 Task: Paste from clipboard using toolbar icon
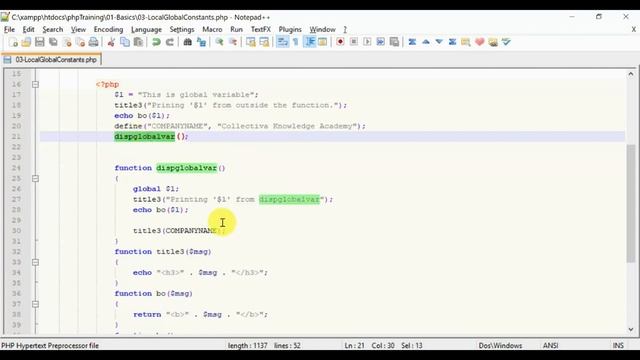click(138, 42)
